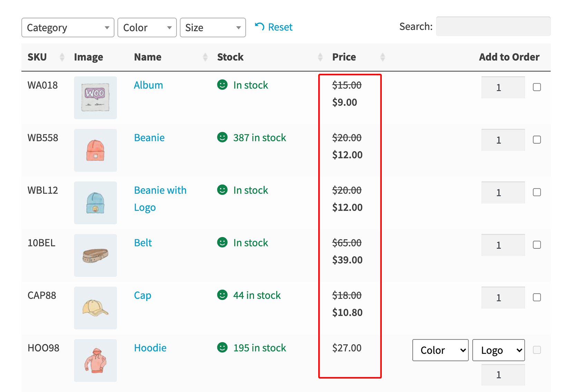
Task: Click into the Search field
Action: [x=493, y=27]
